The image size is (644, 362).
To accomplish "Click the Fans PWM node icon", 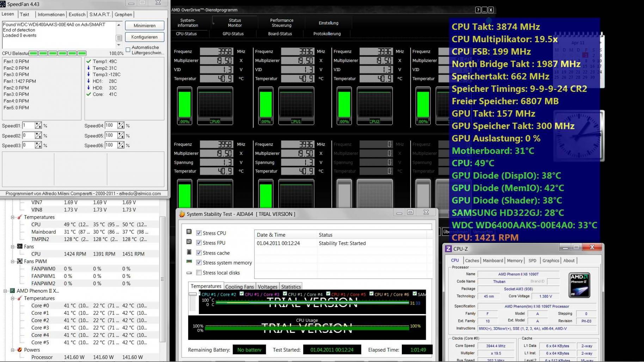I will (20, 261).
